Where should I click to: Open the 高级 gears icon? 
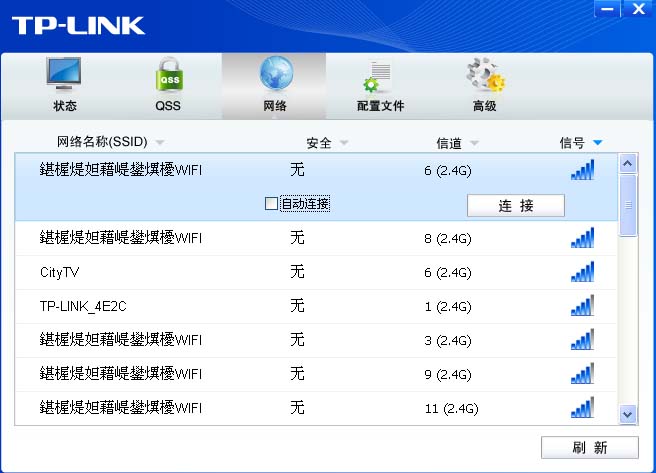point(486,75)
